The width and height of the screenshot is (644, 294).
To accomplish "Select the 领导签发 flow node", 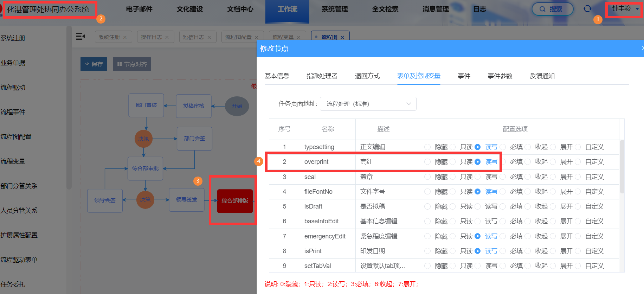I will coord(187,200).
